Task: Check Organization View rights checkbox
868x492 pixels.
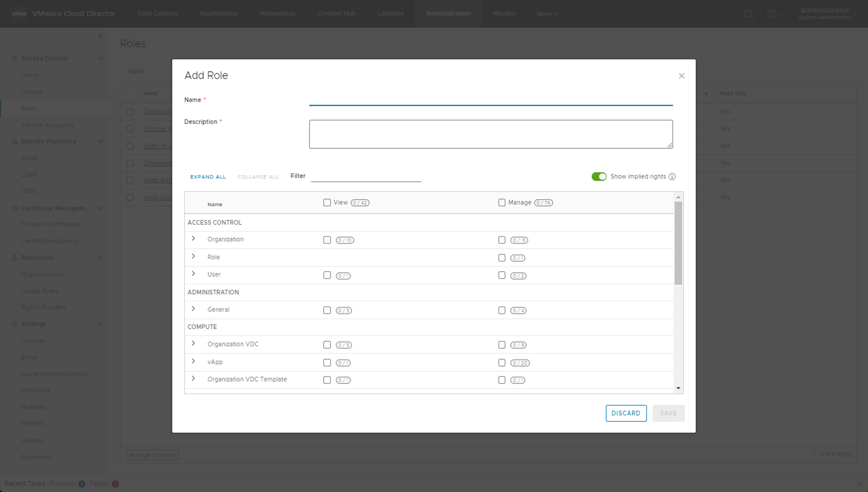Action: [x=327, y=240]
